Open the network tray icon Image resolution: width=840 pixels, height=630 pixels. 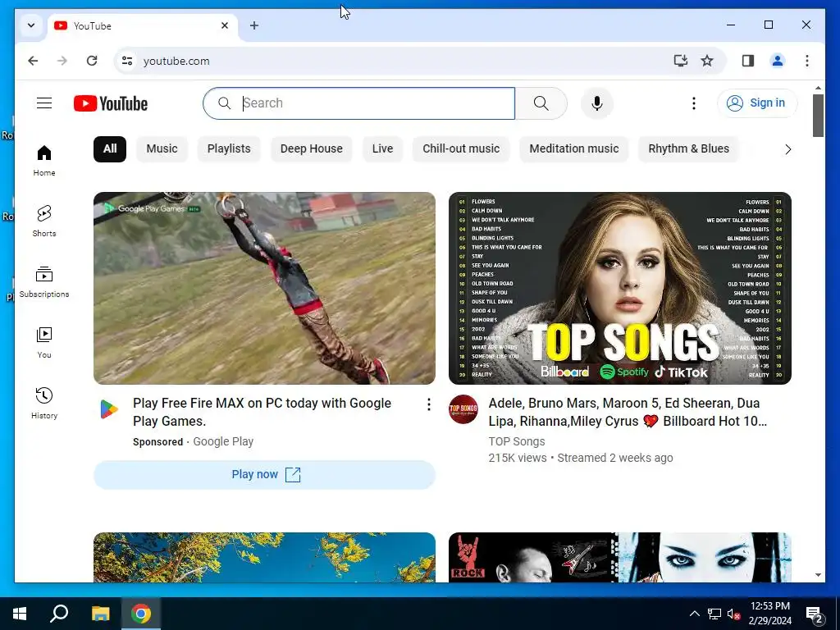[x=714, y=614]
